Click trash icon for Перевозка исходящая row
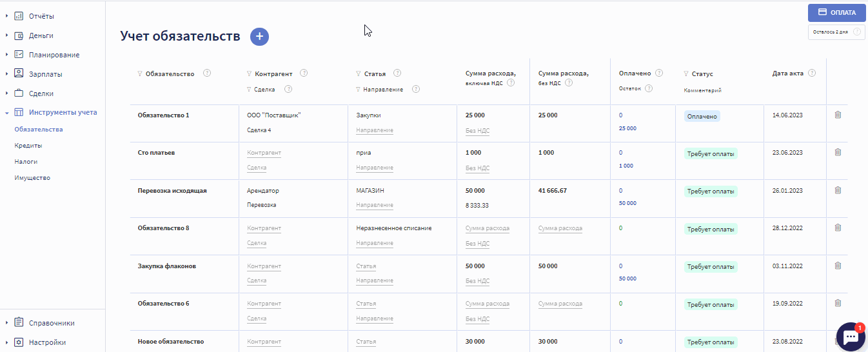This screenshot has width=868, height=352. click(838, 190)
